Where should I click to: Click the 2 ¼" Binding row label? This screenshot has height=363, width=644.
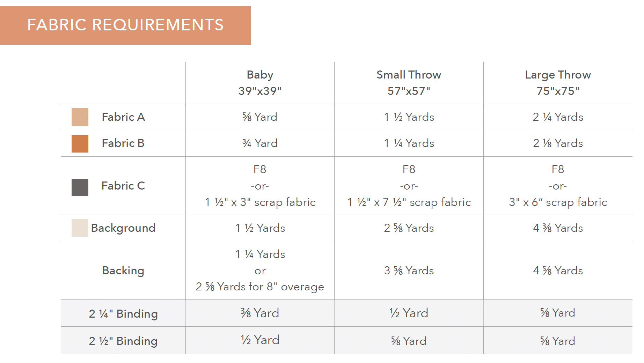[123, 313]
